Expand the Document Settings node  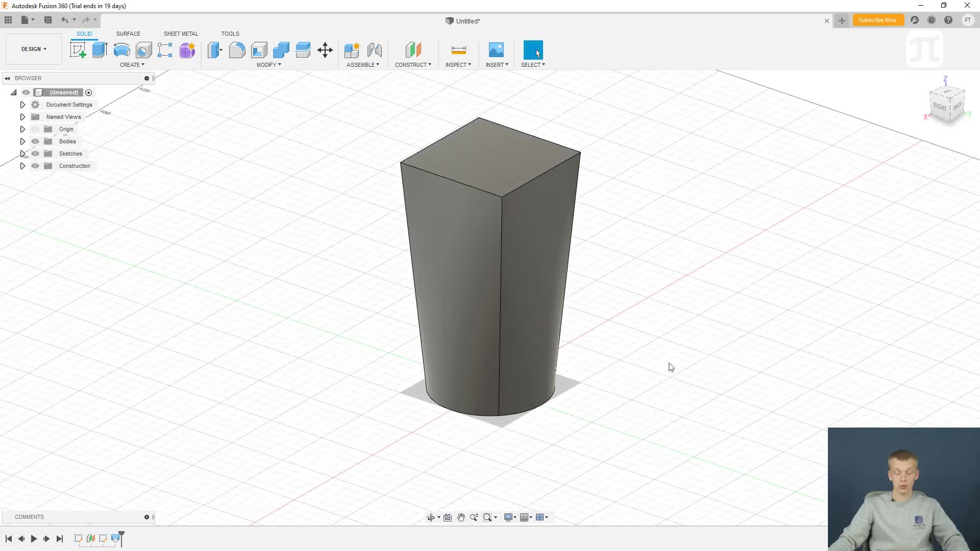tap(22, 105)
